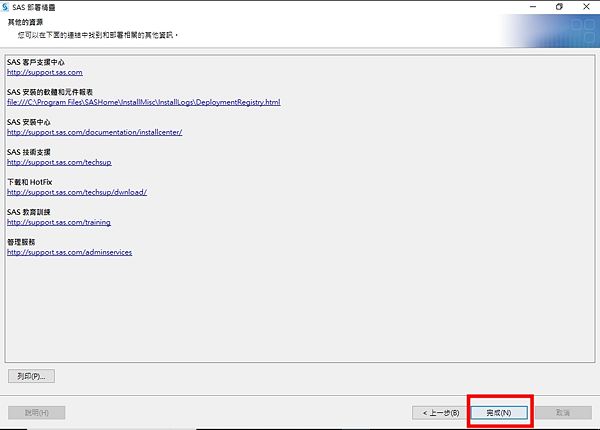Restore down the deployment wizard window
The height and width of the screenshot is (430, 600).
click(x=558, y=6)
